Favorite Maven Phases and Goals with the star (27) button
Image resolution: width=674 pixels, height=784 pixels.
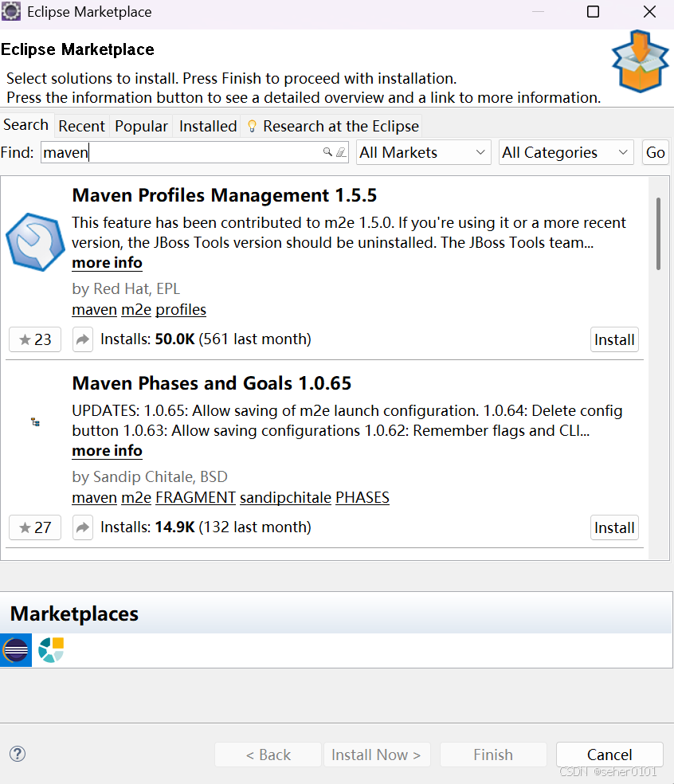(x=35, y=527)
